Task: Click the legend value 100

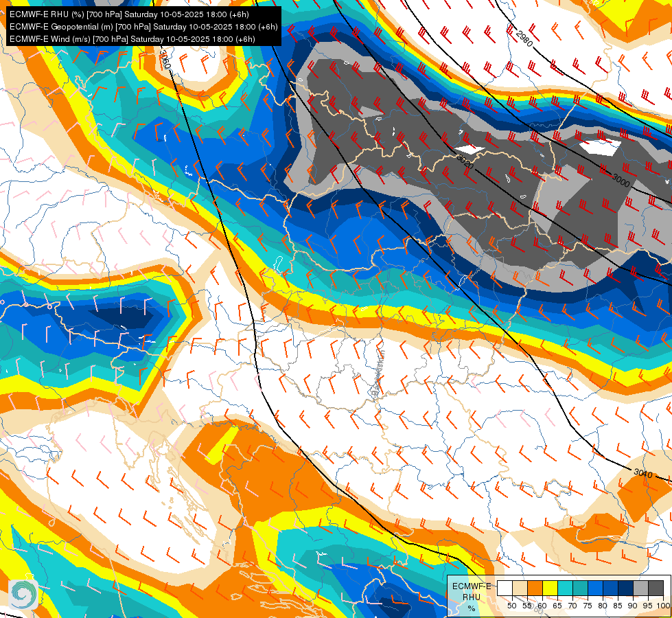Action: pos(664,606)
